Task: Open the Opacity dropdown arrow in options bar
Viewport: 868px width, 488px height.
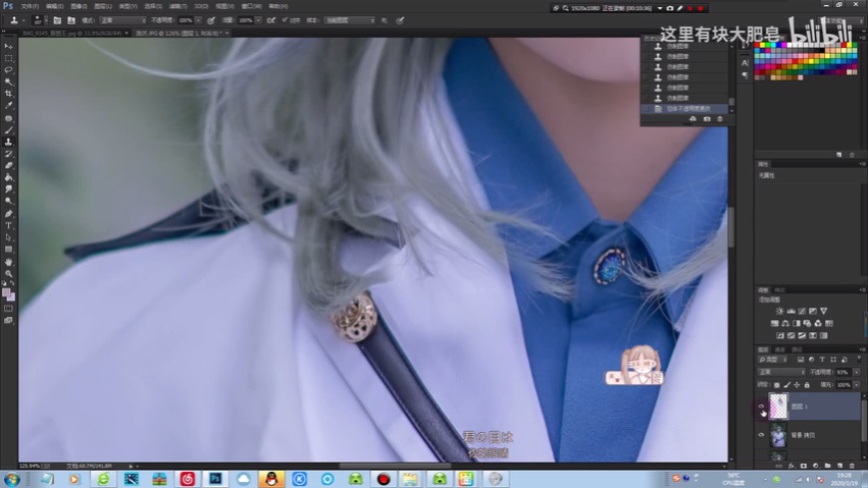Action: [x=199, y=21]
